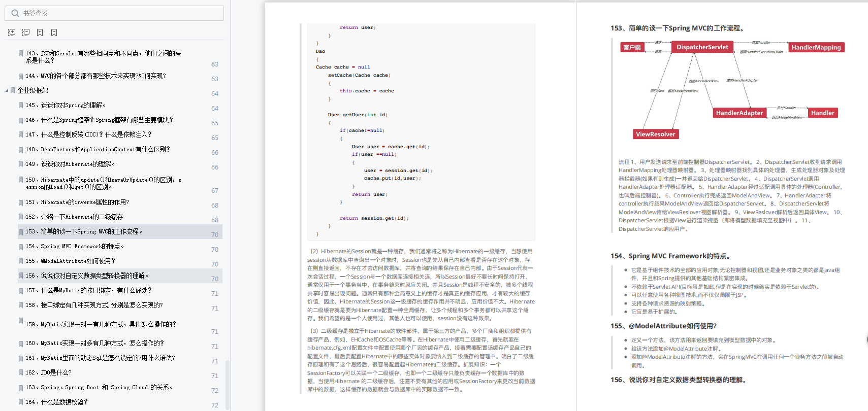This screenshot has height=411, width=868.
Task: Go to bookmark 146 about Spring框架 modules
Action: point(100,120)
